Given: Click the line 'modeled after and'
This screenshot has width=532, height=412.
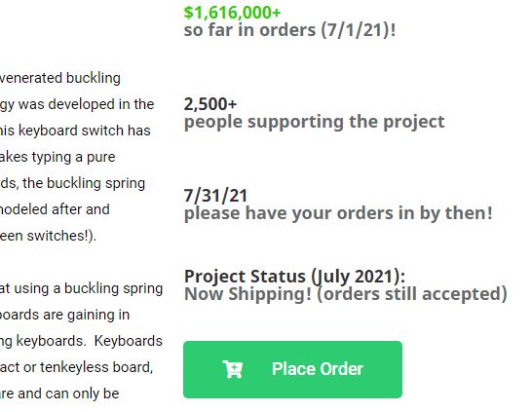Looking at the screenshot, I should coord(55,209).
